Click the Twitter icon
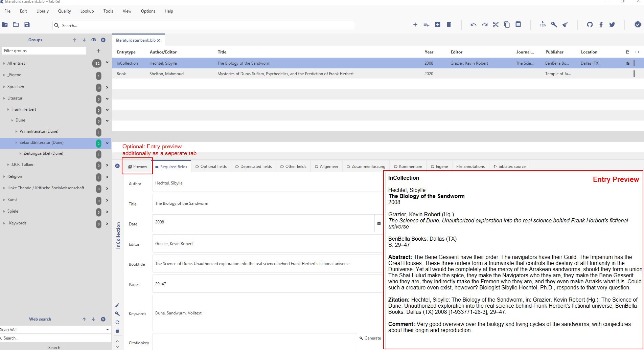This screenshot has width=644, height=350. [612, 25]
